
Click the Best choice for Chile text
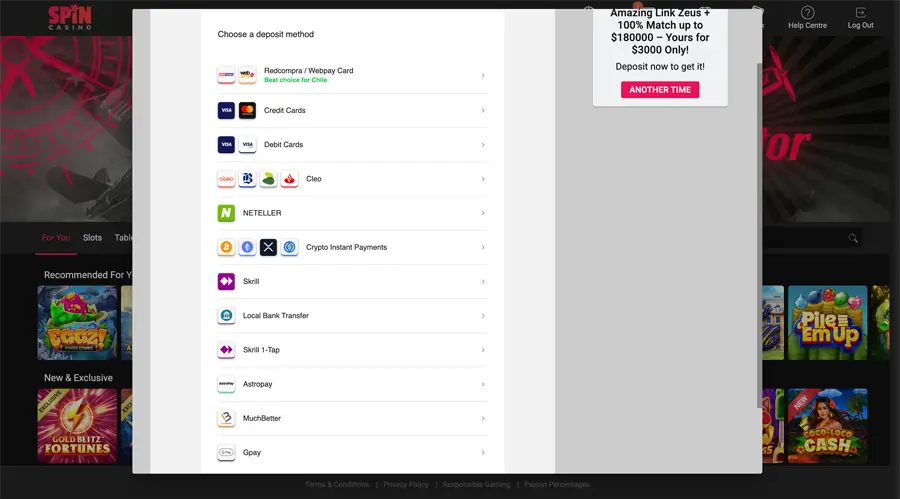pyautogui.click(x=296, y=80)
